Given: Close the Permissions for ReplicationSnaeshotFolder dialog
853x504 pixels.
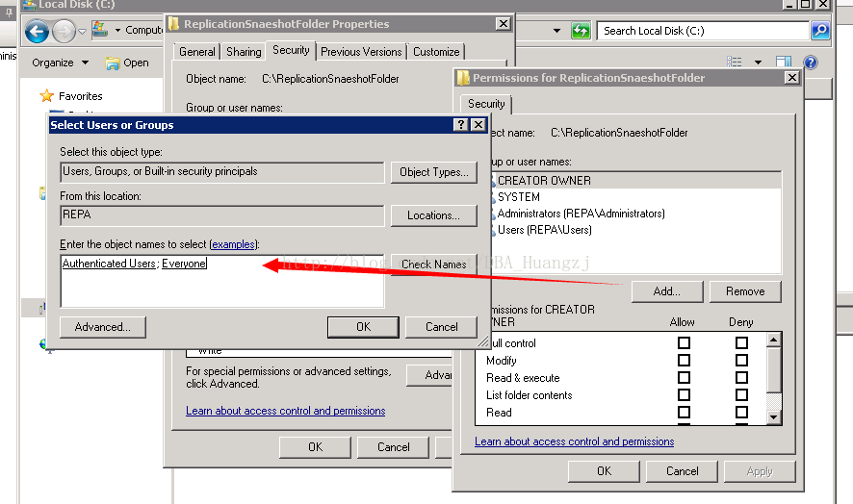Looking at the screenshot, I should point(792,78).
